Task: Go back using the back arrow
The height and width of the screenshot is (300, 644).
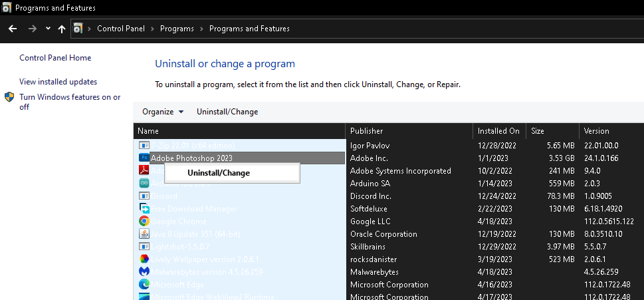Action: coord(13,29)
